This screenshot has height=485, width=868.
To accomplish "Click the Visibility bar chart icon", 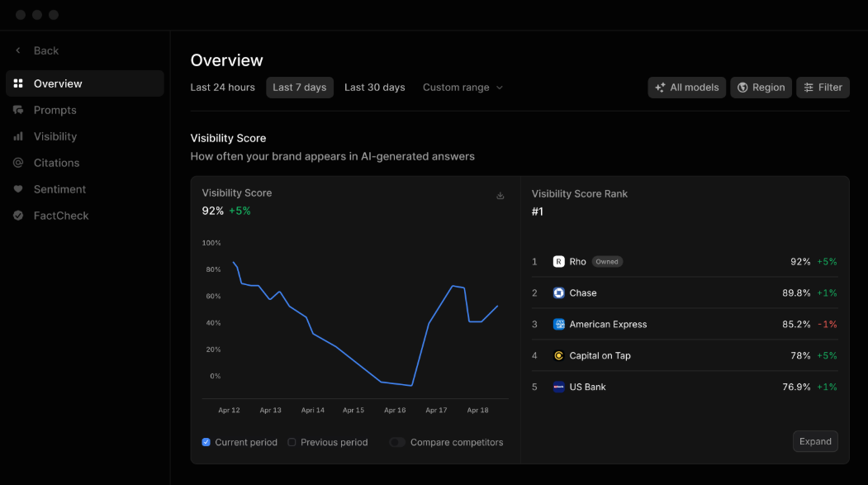I will coord(18,136).
